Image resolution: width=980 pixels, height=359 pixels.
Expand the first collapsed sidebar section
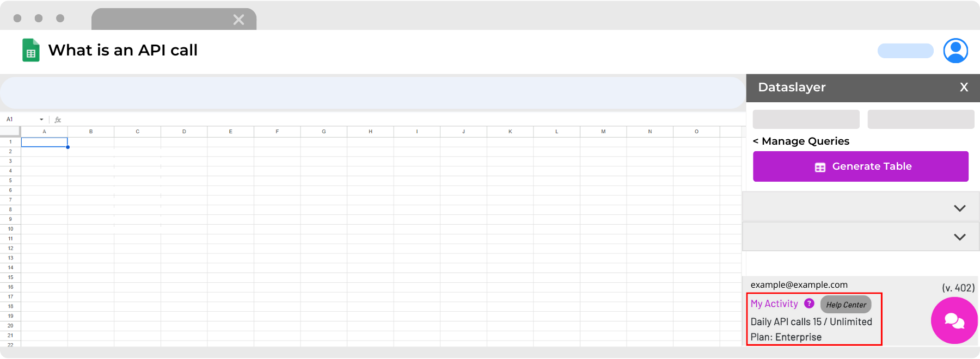coord(959,208)
